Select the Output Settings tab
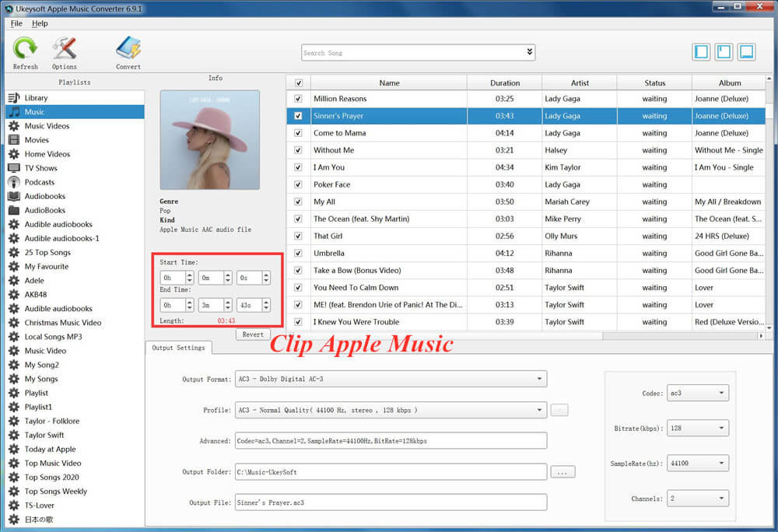Viewport: 778px width, 532px height. 179,348
